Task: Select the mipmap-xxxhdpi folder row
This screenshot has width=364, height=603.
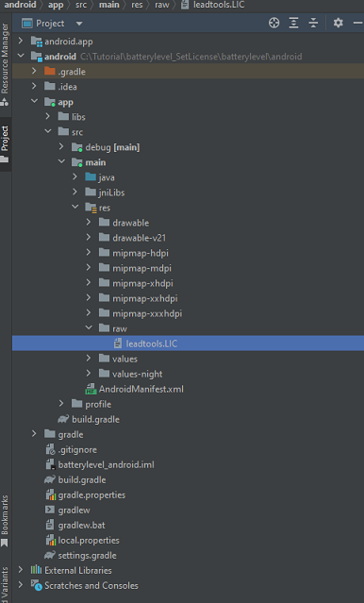Action: pos(188,313)
